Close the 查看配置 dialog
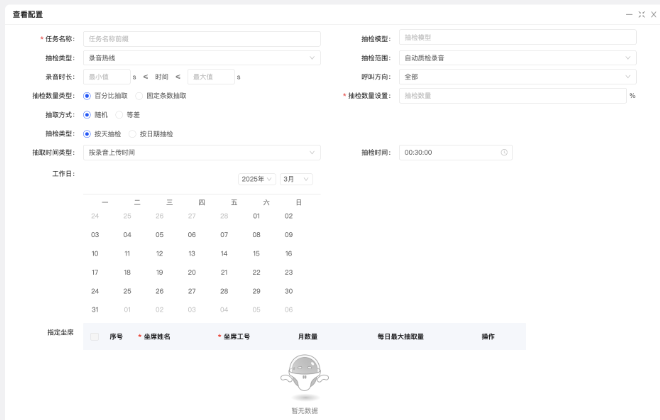Screen dimensions: 660x420 (653, 14)
